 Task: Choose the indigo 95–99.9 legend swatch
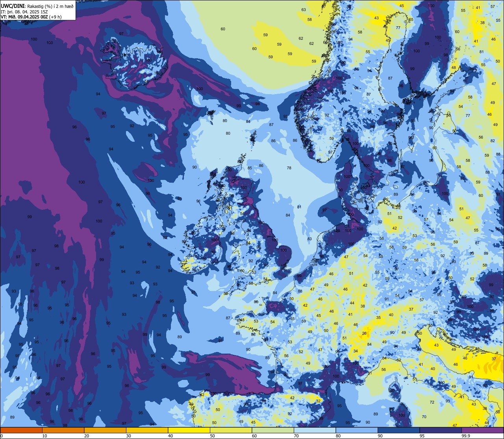click(x=441, y=430)
